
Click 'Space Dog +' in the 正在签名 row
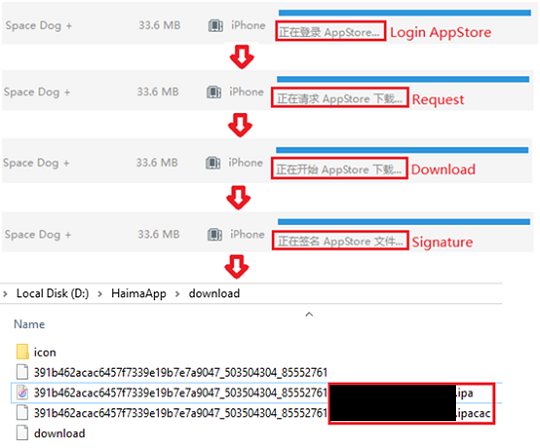38,235
